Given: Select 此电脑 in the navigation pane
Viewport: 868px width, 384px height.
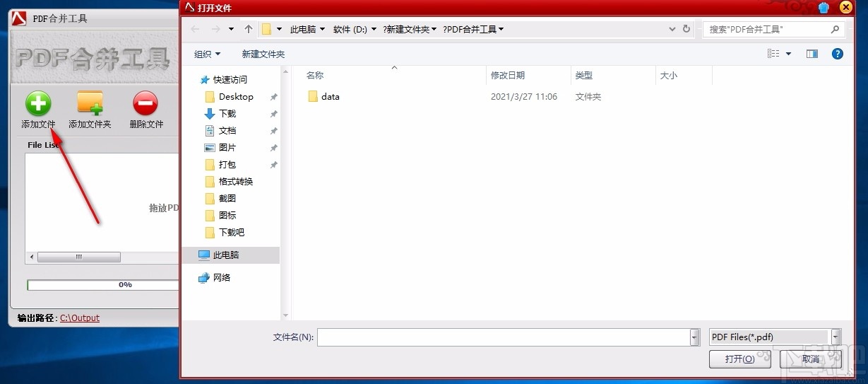Looking at the screenshot, I should [231, 255].
